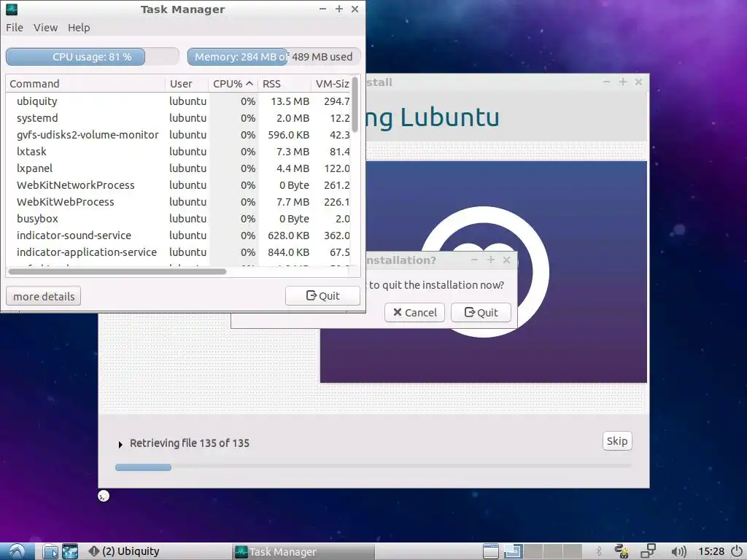Image resolution: width=747 pixels, height=560 pixels.
Task: Select the gvfs-udisks2-volume-monitor process
Action: tap(179, 135)
